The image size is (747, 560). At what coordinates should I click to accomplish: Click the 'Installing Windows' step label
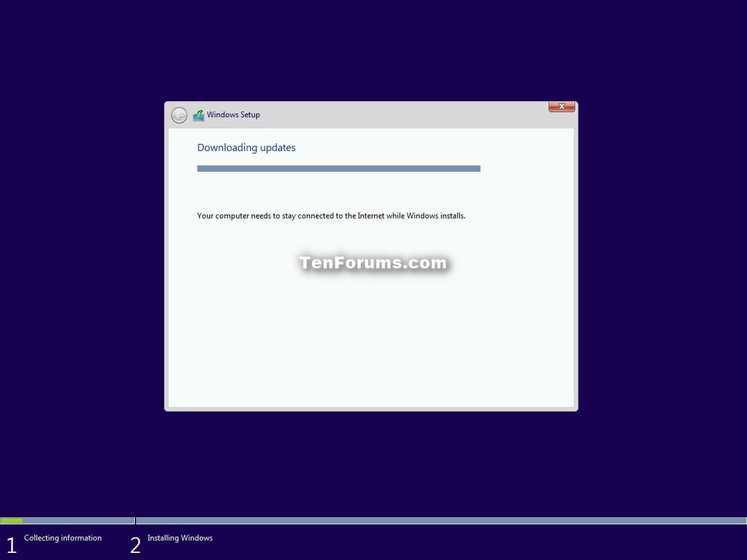[180, 537]
